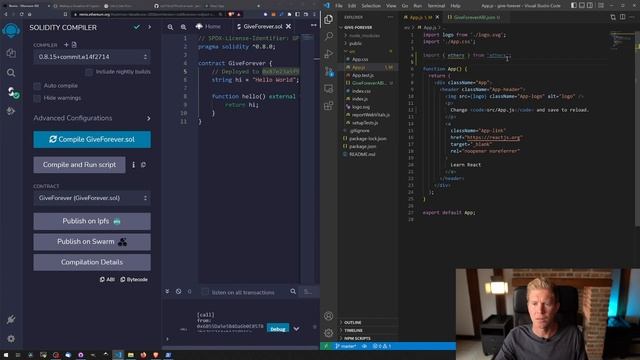Click the compiler file icon beside plus
The image size is (640, 360).
[x=74, y=44]
